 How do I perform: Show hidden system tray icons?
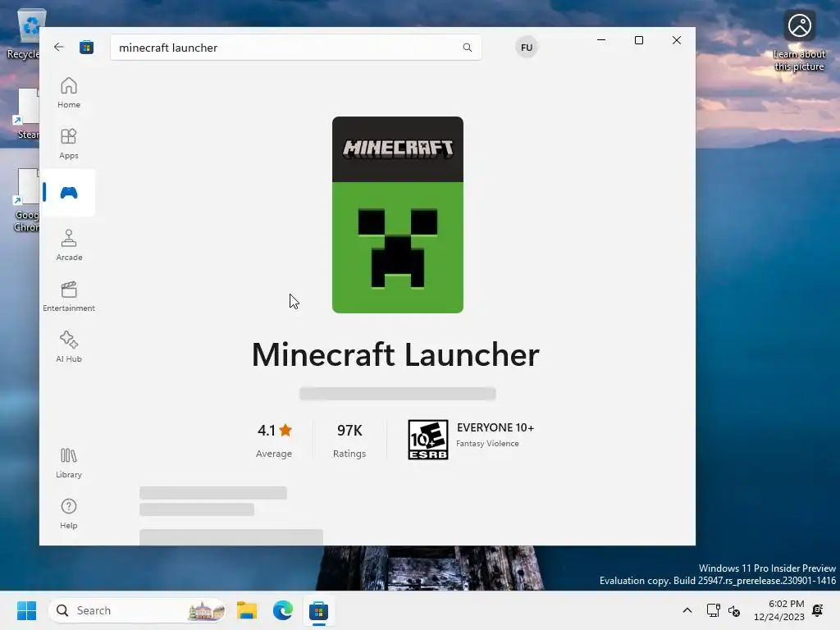(x=687, y=610)
